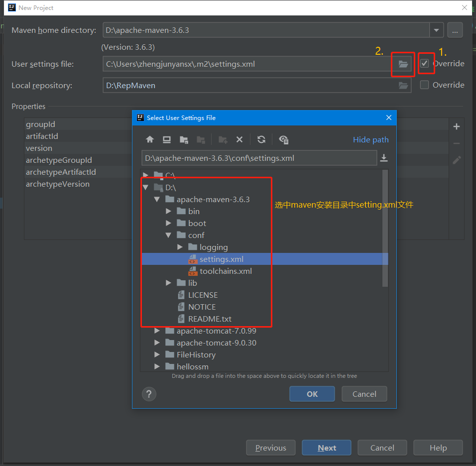Click the path history download arrow icon
This screenshot has width=476, height=466.
(384, 158)
